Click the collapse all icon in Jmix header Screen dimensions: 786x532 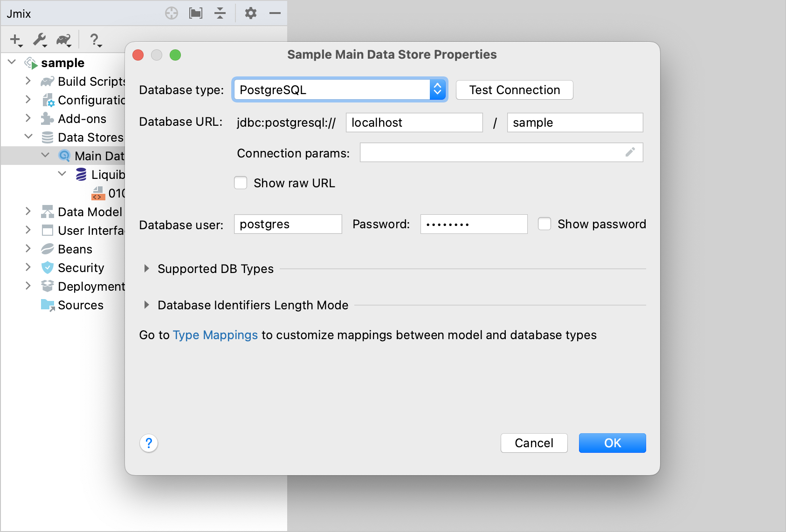coord(220,13)
